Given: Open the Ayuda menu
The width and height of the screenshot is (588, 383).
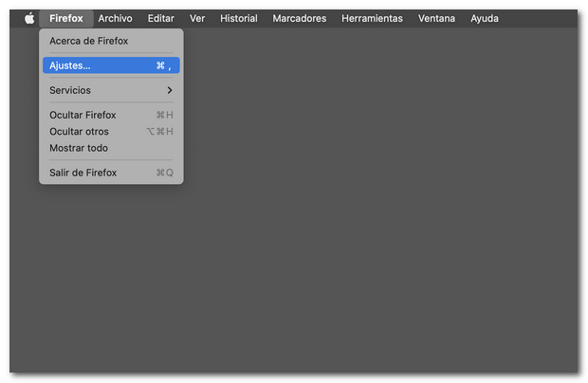Looking at the screenshot, I should pos(484,18).
